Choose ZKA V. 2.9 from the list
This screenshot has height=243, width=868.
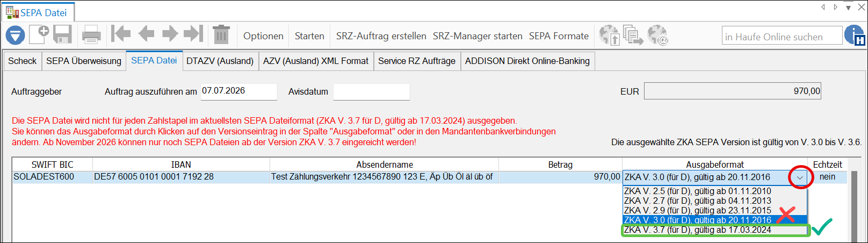715,210
